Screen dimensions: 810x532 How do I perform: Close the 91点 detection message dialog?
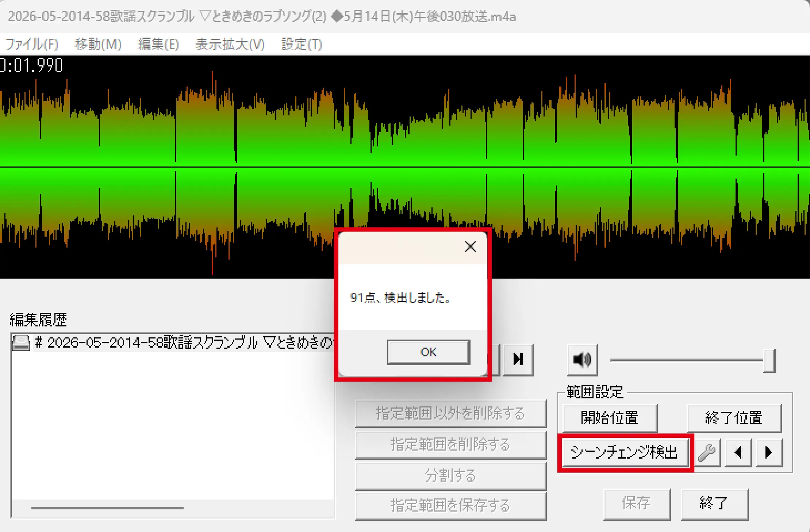tap(470, 247)
